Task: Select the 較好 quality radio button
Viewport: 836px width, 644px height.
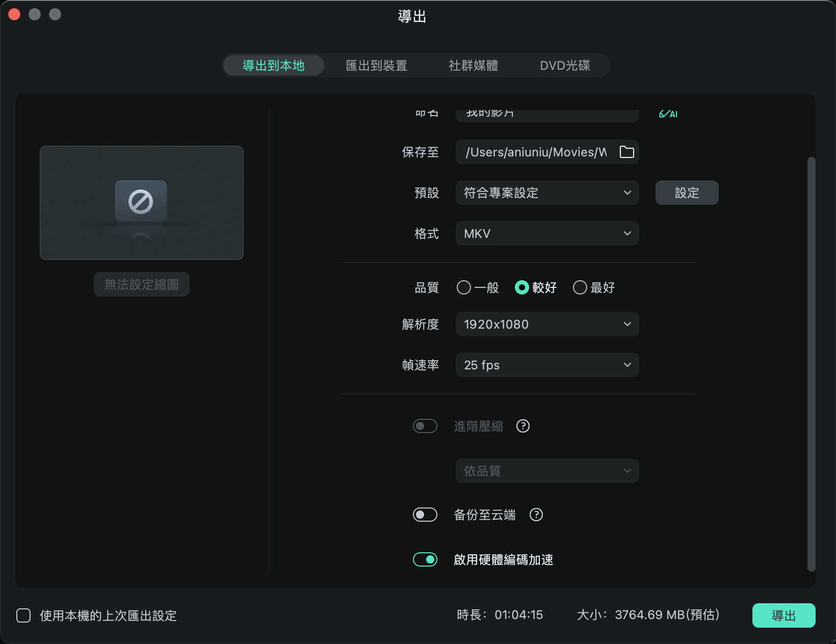Action: [522, 287]
